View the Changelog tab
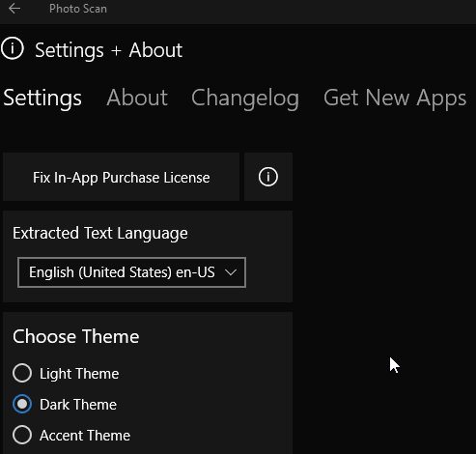Viewport: 476px width, 454px height. coord(245,99)
